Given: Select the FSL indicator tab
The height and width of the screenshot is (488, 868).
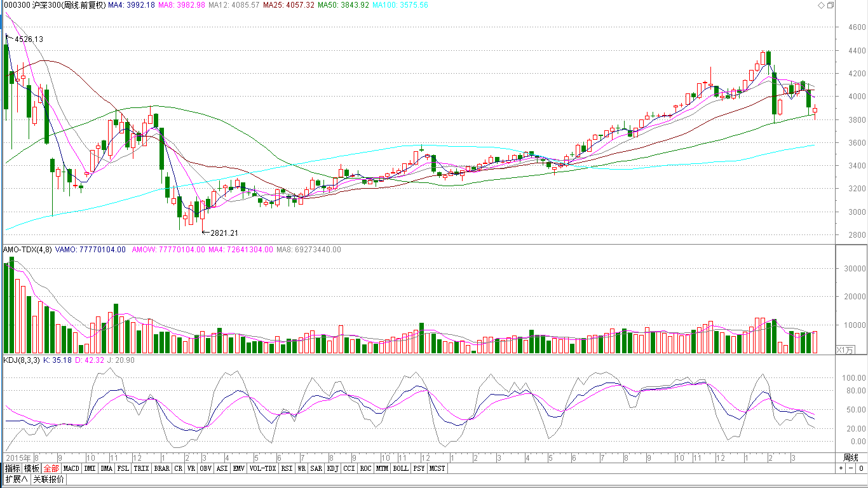Looking at the screenshot, I should point(123,468).
